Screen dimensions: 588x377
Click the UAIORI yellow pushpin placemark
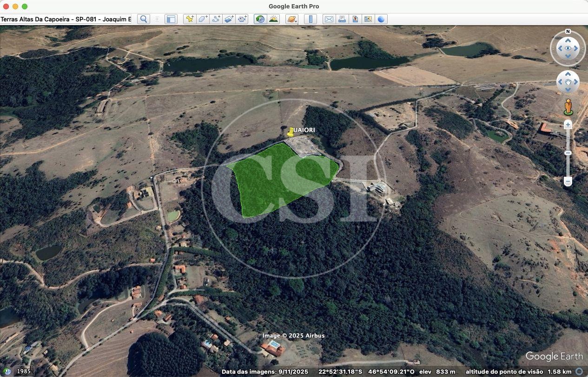[291, 132]
